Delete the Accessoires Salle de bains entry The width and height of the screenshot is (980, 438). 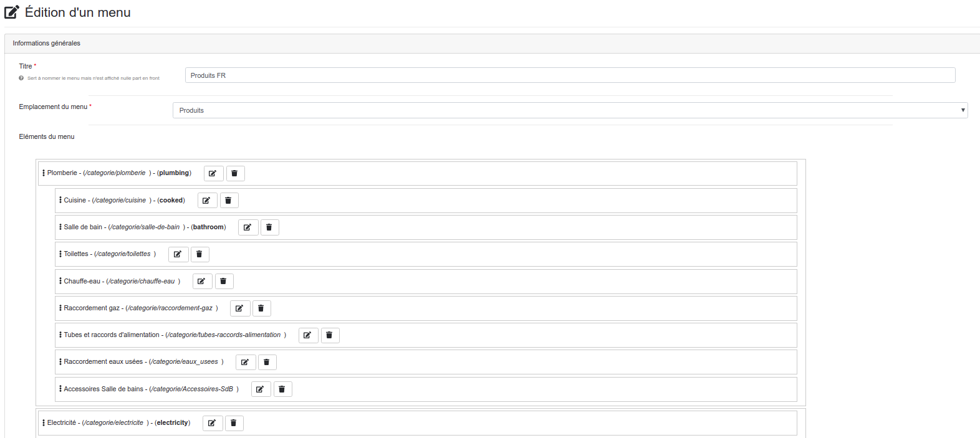[x=282, y=389]
